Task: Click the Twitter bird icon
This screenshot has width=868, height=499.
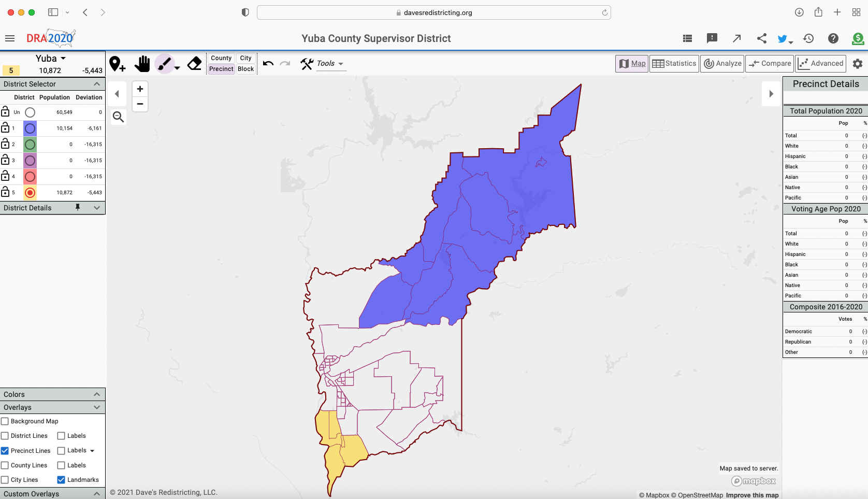Action: click(783, 38)
